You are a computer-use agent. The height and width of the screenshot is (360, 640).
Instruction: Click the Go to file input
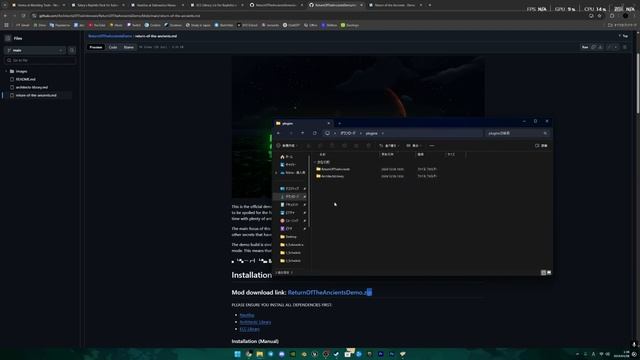40,60
